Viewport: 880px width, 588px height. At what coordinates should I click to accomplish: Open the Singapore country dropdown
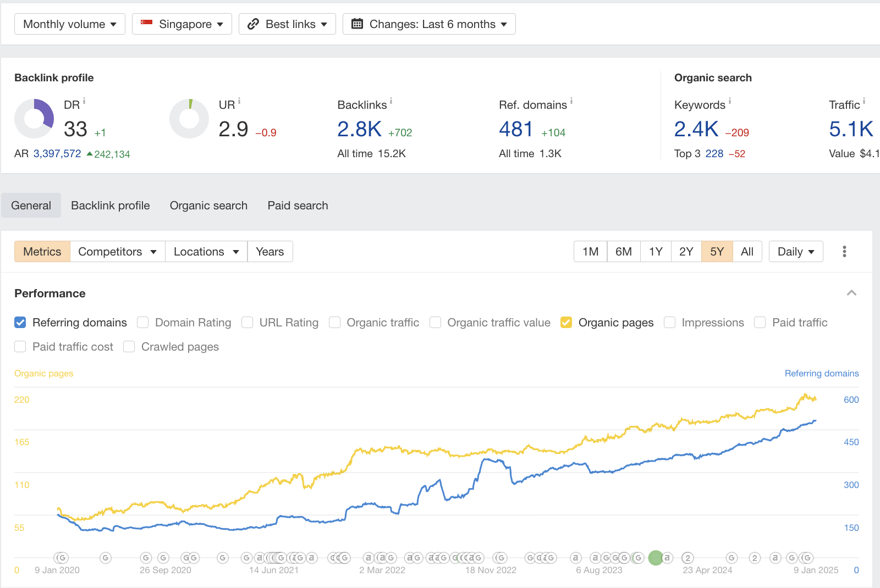pyautogui.click(x=182, y=24)
